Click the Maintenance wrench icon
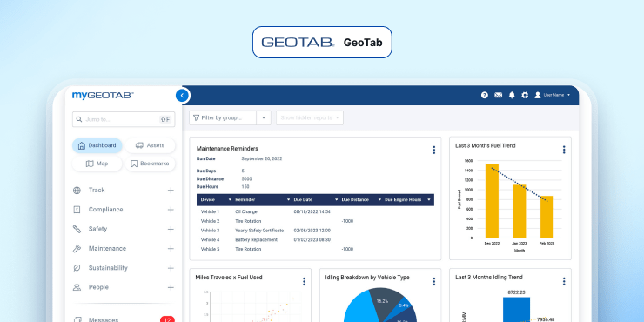This screenshot has width=644, height=322. tap(77, 249)
